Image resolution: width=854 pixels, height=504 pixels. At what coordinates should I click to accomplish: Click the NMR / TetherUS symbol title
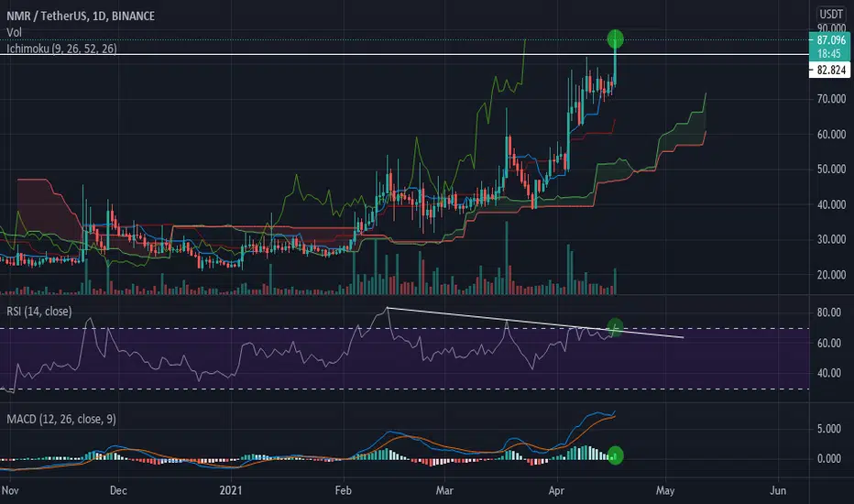tap(81, 16)
